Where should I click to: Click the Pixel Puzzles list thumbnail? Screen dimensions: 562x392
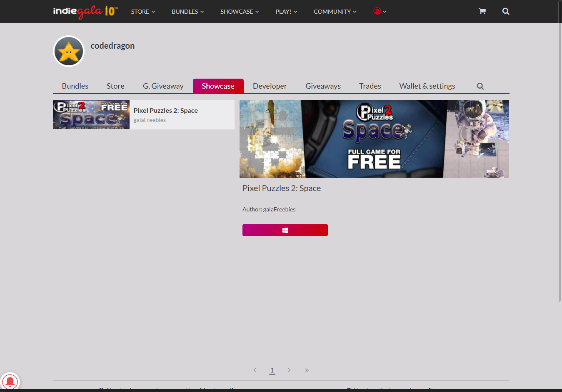91,115
